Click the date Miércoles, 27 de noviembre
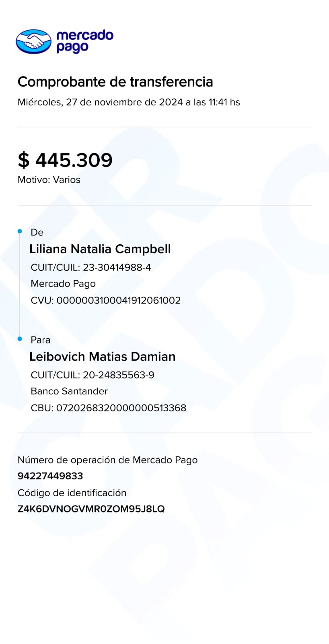The image size is (329, 644). (128, 102)
